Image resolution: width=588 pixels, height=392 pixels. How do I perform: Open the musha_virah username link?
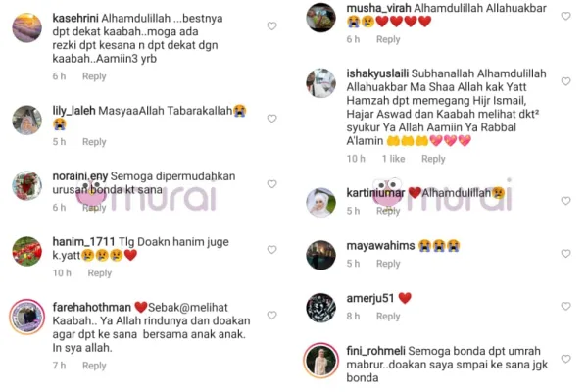378,8
